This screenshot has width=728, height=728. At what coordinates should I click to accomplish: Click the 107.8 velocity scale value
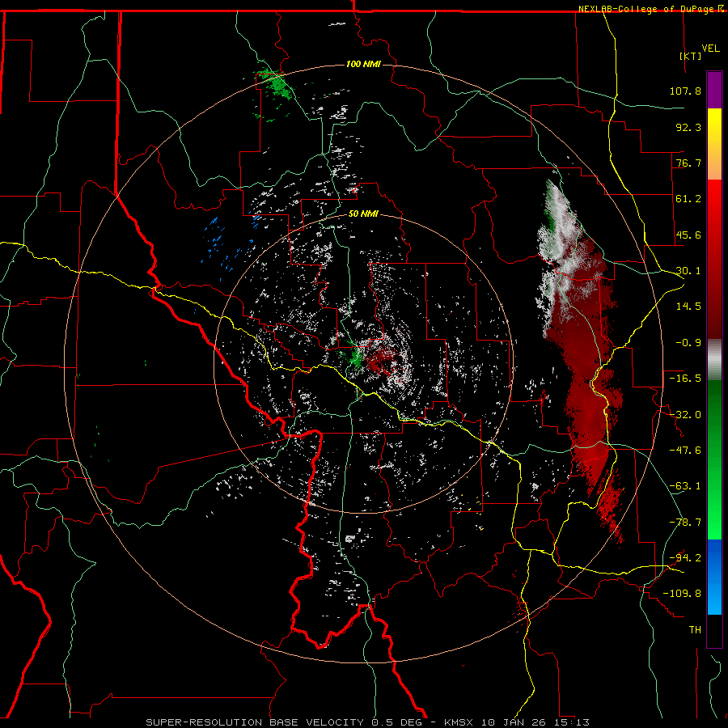point(685,91)
